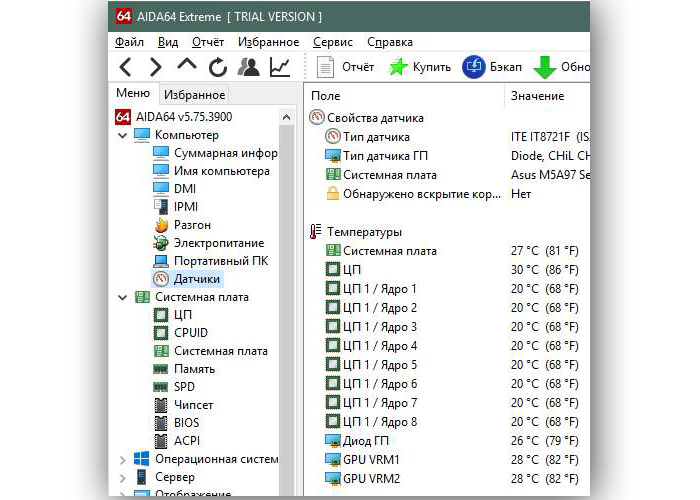Image resolution: width=700 pixels, height=500 pixels.
Task: Click the server tower icon beside Сервер
Action: pyautogui.click(x=142, y=477)
